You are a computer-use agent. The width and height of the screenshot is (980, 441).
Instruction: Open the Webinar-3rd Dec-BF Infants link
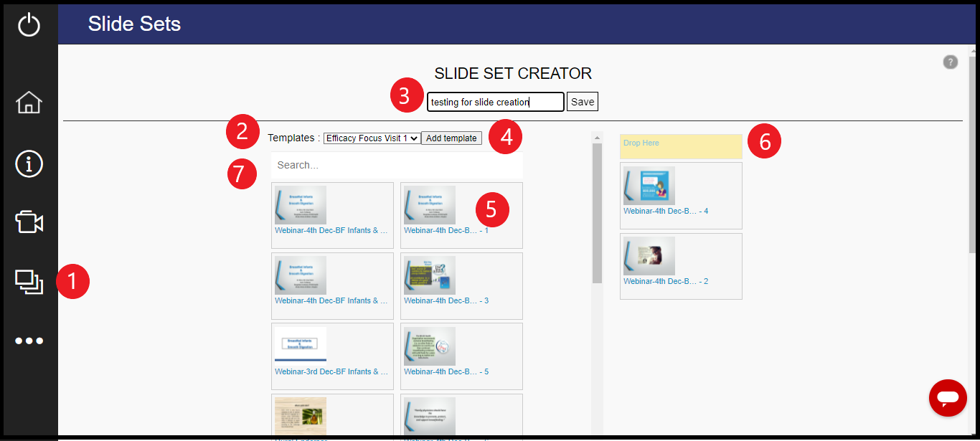[x=331, y=371]
